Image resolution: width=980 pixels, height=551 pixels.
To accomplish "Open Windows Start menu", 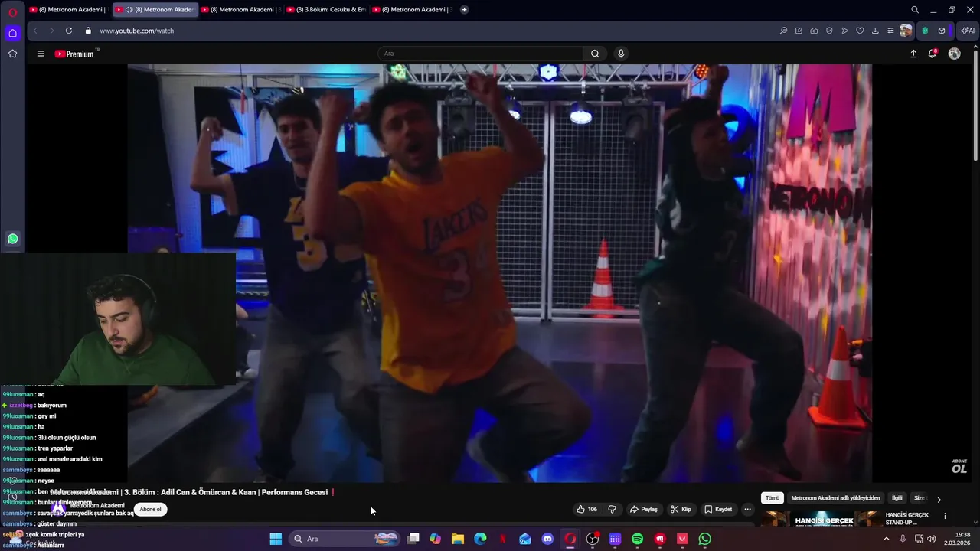I will click(276, 539).
